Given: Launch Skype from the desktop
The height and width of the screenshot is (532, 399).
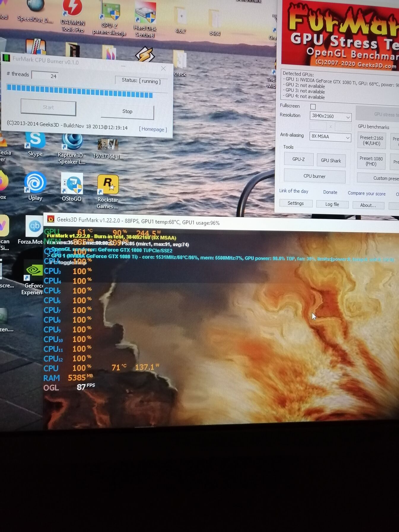Looking at the screenshot, I should pos(35,144).
